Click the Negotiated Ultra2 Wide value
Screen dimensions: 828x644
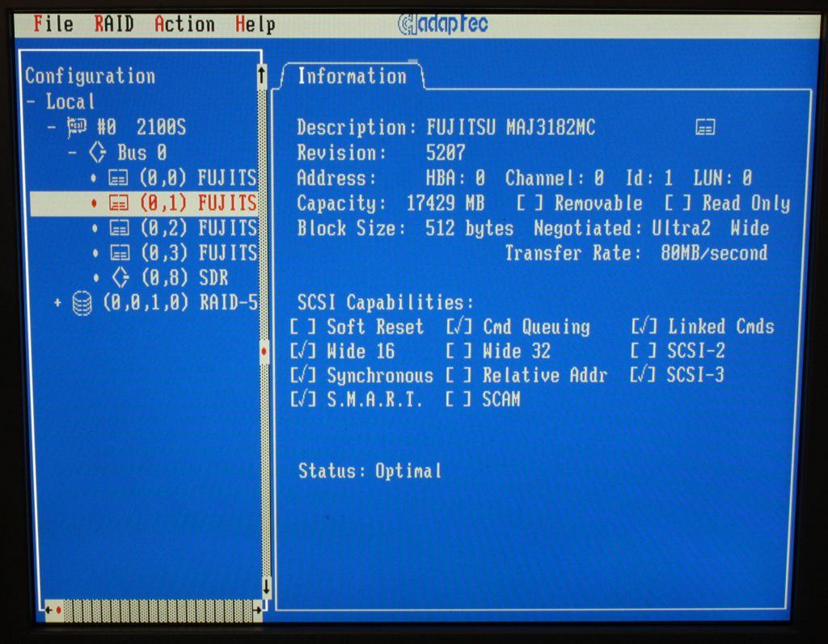(x=710, y=228)
